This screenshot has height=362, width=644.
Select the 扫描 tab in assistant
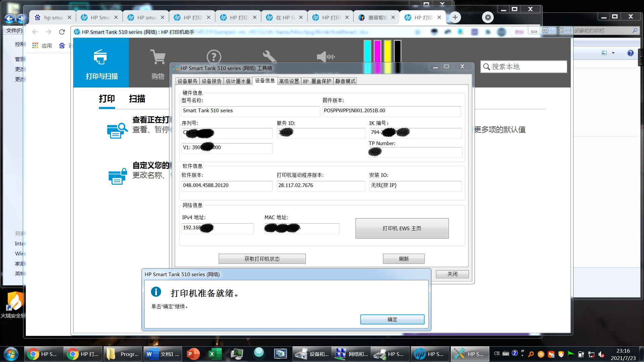pyautogui.click(x=137, y=99)
